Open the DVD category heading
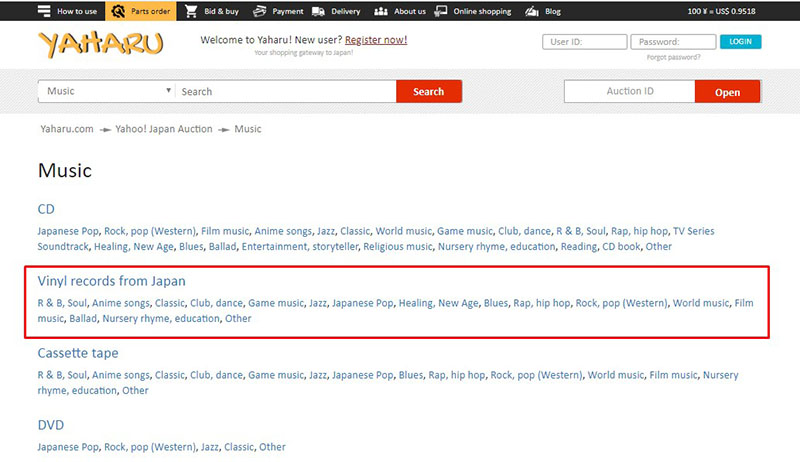Viewport: 800px width, 462px height. 51,425
